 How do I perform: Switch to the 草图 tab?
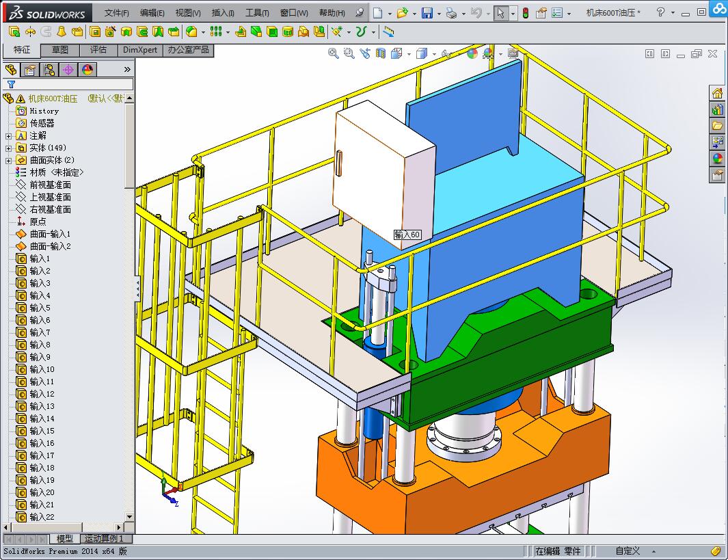(60, 50)
